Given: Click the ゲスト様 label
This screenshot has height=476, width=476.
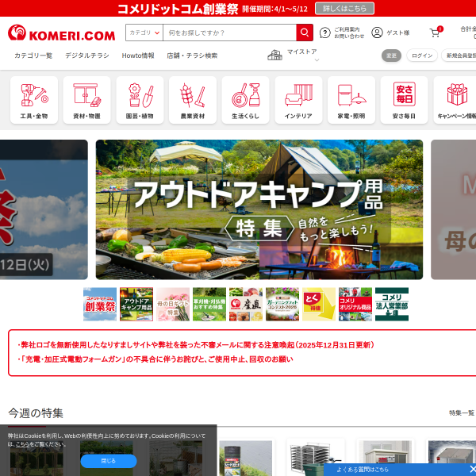Looking at the screenshot, I should point(398,33).
